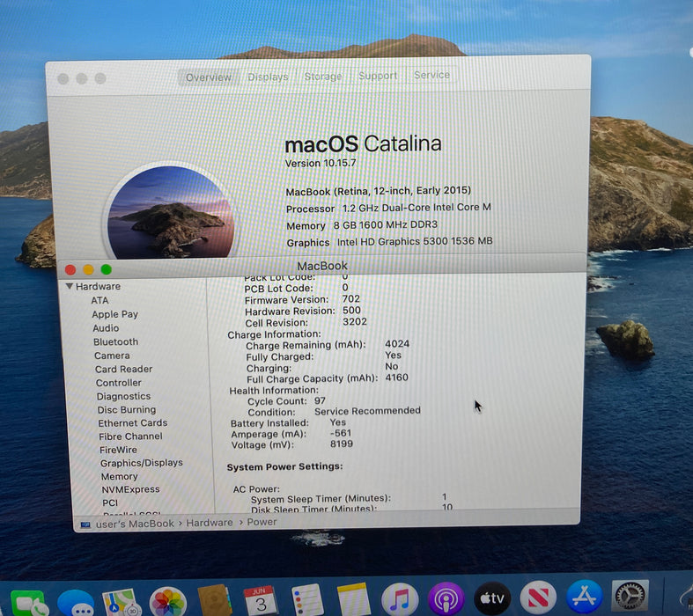Click the Voltage value 8199

(x=342, y=444)
